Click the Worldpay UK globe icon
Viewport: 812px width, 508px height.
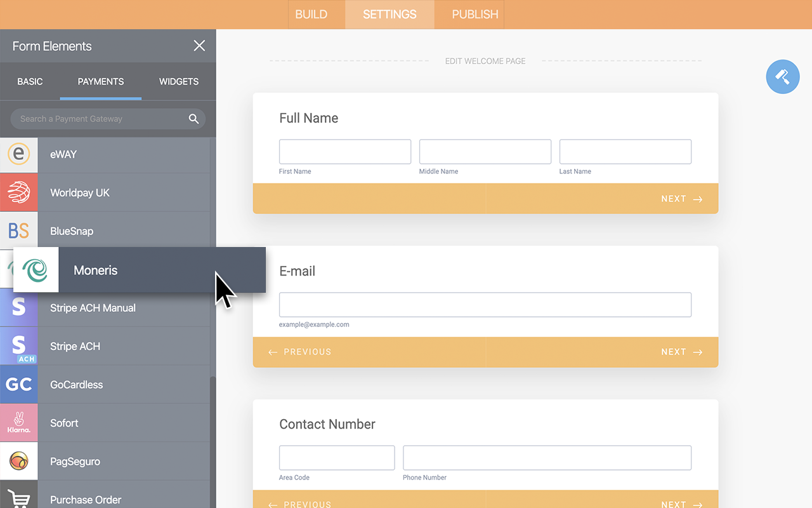18,192
